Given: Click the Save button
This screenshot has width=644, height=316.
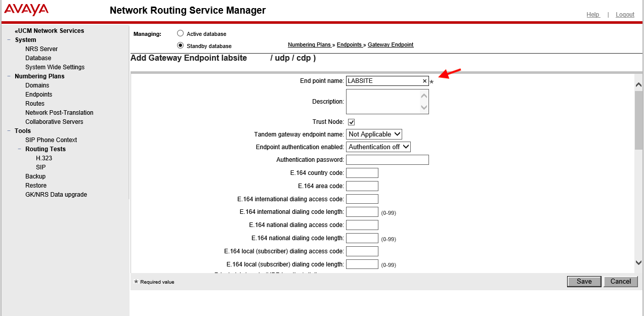Looking at the screenshot, I should pos(584,282).
